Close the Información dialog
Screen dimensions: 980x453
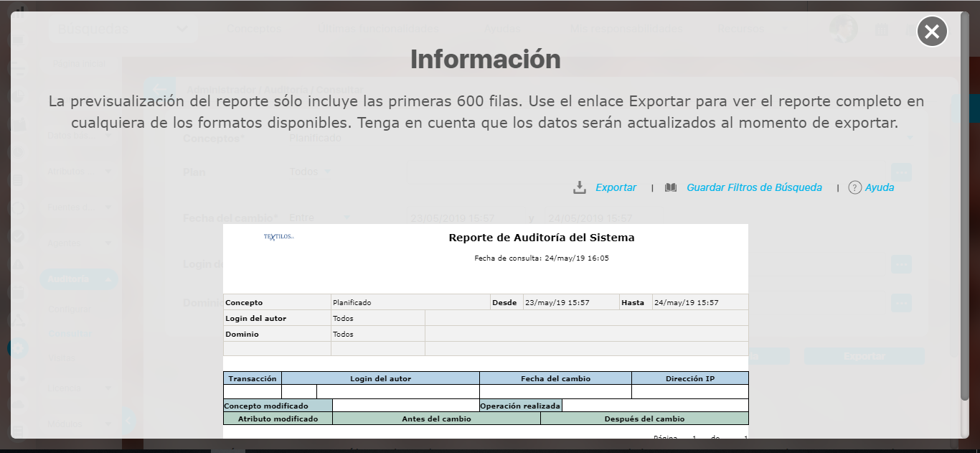coord(932,32)
